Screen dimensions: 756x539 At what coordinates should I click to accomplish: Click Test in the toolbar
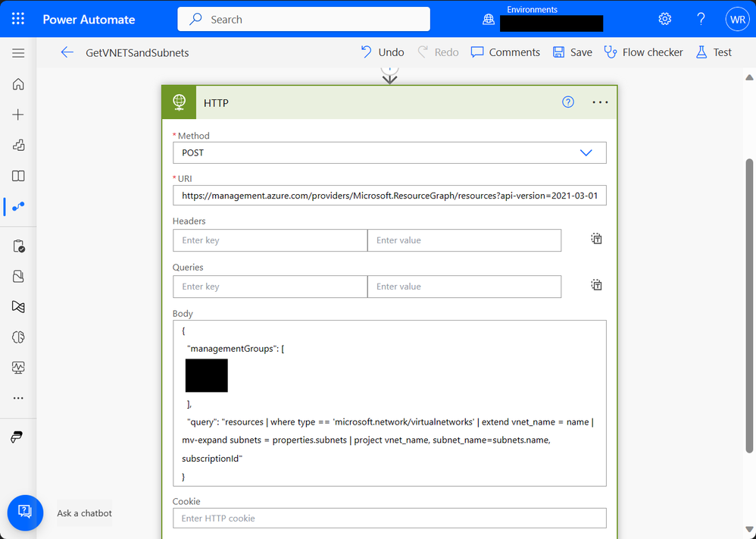(714, 52)
